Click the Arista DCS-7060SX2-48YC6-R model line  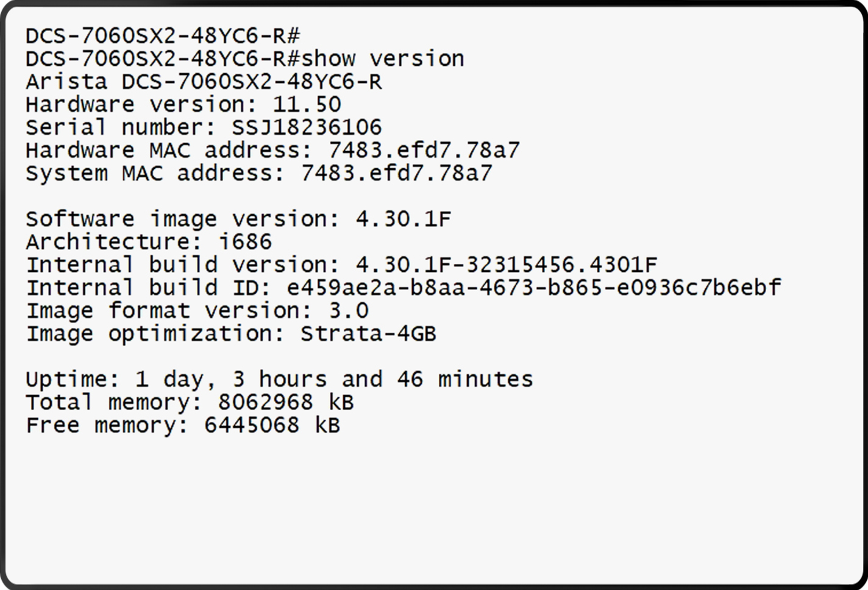204,82
